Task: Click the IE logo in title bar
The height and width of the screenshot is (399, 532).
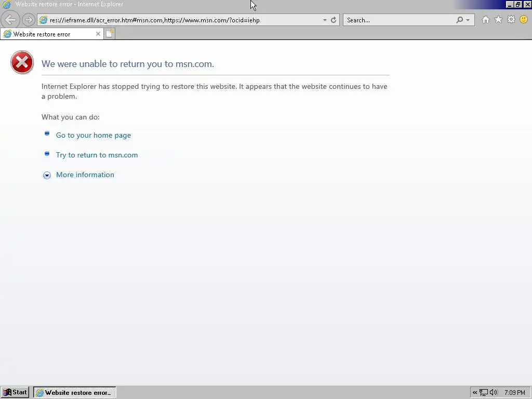Action: point(6,4)
